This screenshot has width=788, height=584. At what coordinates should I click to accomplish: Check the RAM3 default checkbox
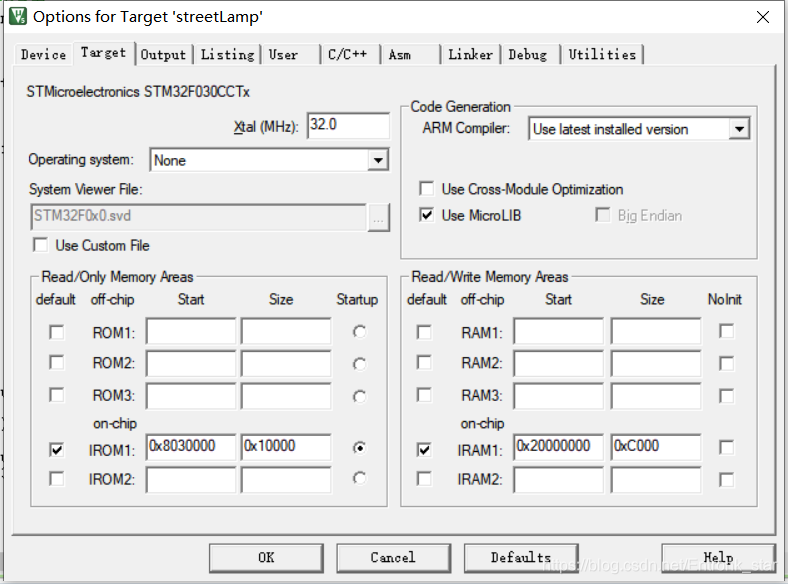pyautogui.click(x=424, y=395)
